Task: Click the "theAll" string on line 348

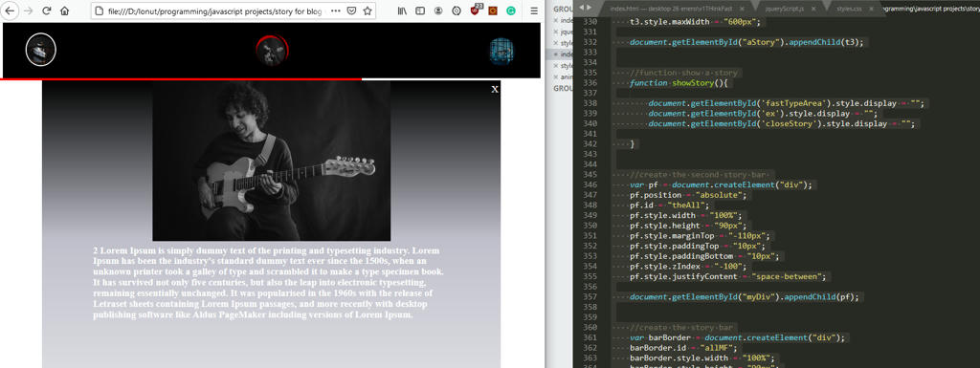Action: tap(686, 206)
